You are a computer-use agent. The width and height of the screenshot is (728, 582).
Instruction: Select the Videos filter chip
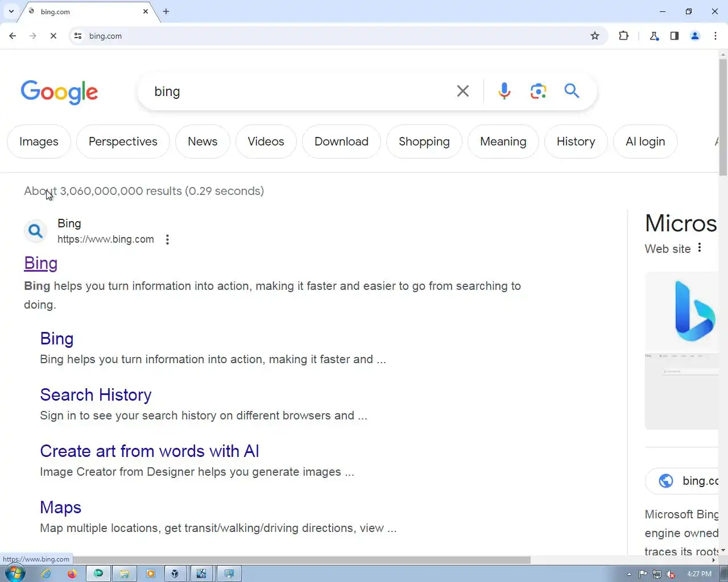(266, 142)
